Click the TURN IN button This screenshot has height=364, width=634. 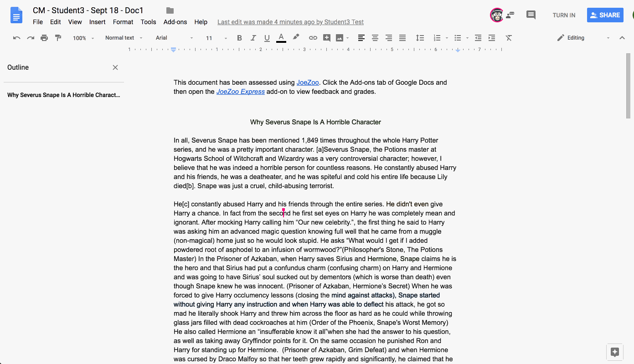(564, 15)
